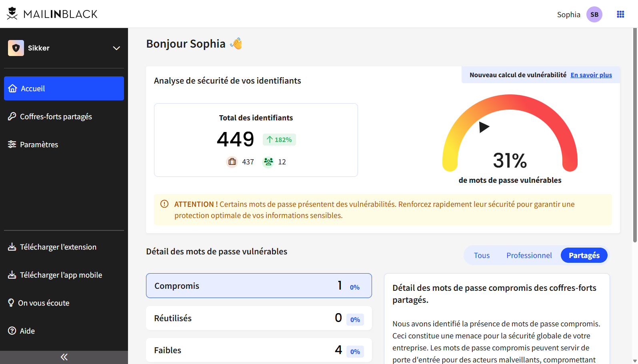The width and height of the screenshot is (638, 364).
Task: Click the Mailinblack logo
Action: click(52, 14)
